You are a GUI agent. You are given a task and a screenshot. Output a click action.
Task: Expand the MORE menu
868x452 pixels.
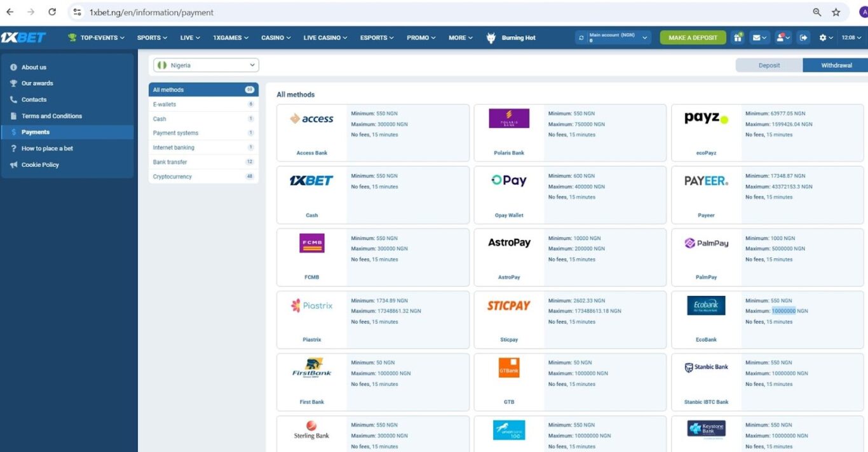coord(461,37)
